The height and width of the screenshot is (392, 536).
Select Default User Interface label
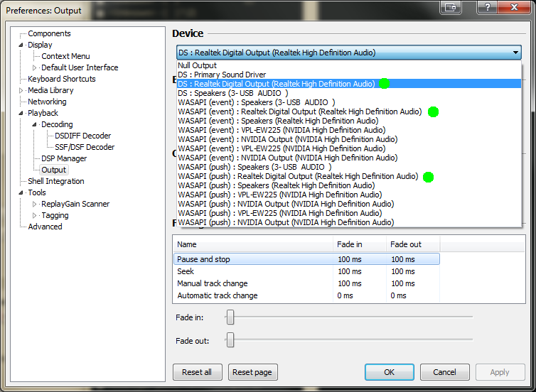pos(80,67)
